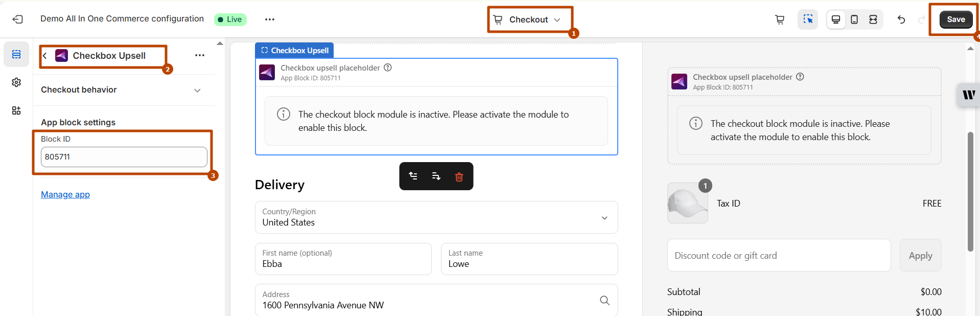Open Checkbox Upsell block options menu
This screenshot has width=980, height=316.
pos(199,55)
